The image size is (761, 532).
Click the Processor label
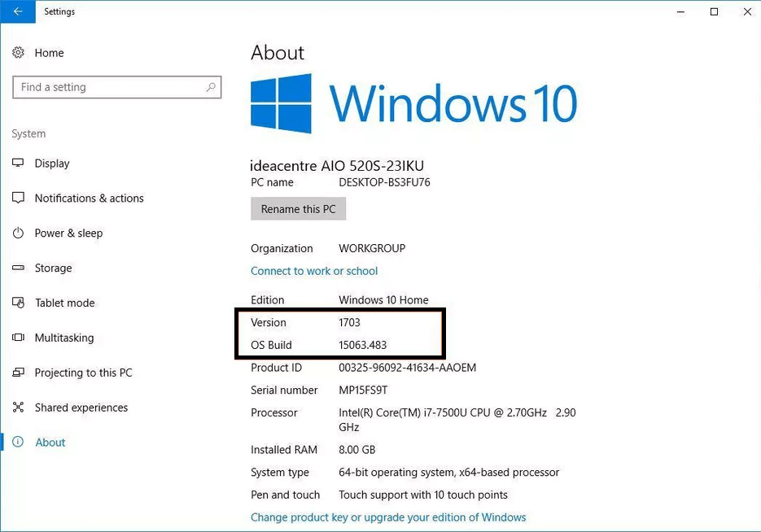[273, 412]
